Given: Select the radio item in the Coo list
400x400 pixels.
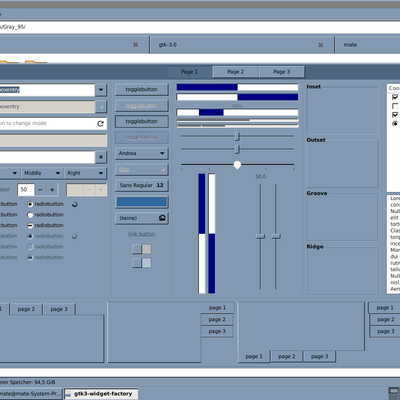Looking at the screenshot, I should click(395, 123).
